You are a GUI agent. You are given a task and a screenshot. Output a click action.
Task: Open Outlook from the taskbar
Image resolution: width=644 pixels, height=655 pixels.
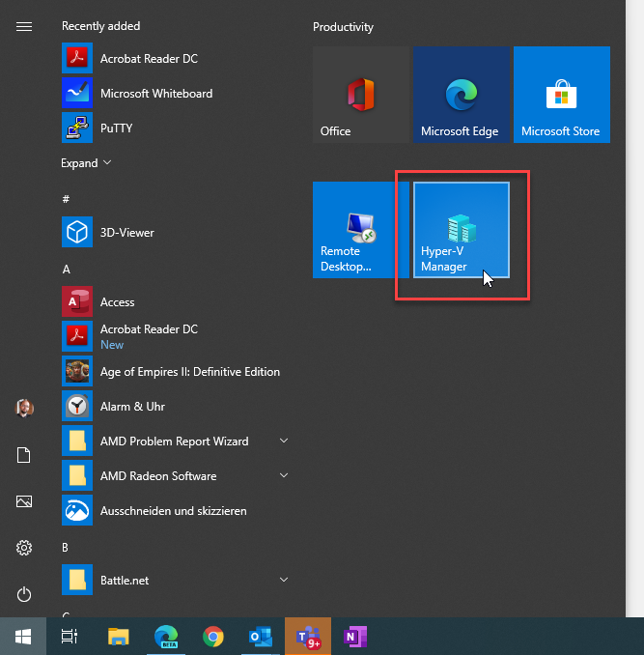coord(261,637)
